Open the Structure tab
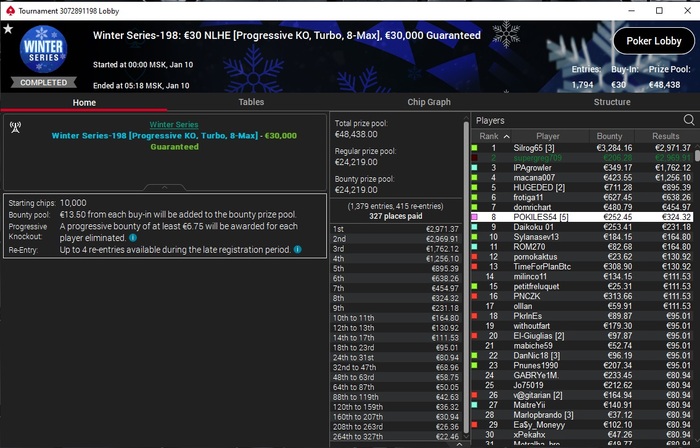Viewport: 700px width, 448px height. pos(612,102)
